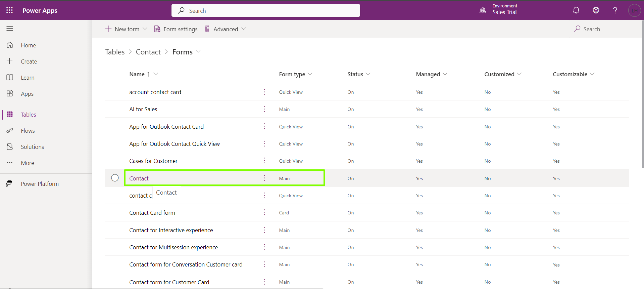Open the Contact main form link
This screenshot has width=644, height=289.
click(x=139, y=178)
